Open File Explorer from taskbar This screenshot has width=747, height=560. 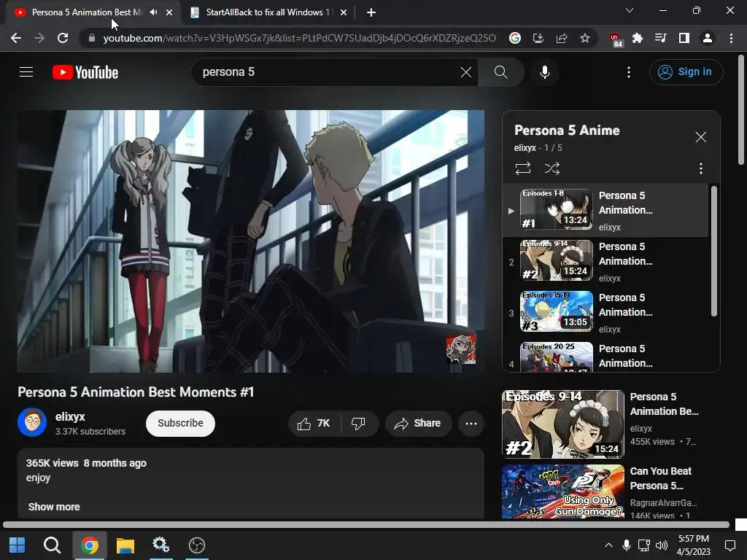coord(125,545)
